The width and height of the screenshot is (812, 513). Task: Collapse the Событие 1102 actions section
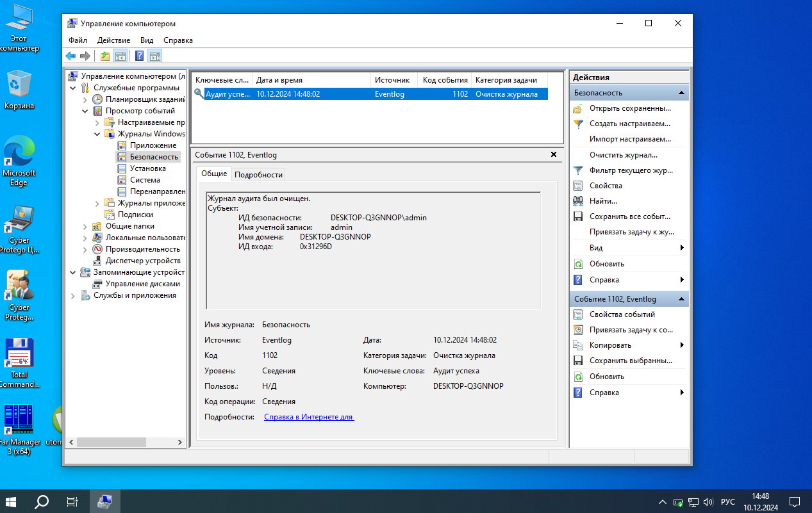(x=681, y=299)
